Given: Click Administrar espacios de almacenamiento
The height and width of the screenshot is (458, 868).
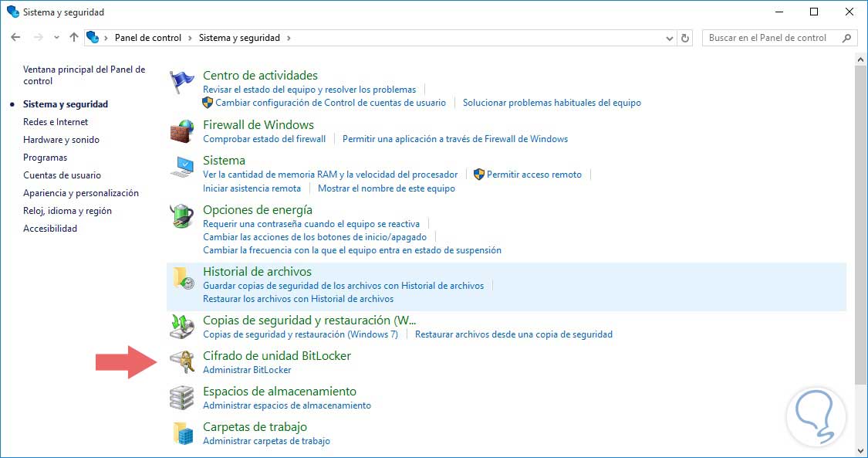Looking at the screenshot, I should (x=287, y=405).
